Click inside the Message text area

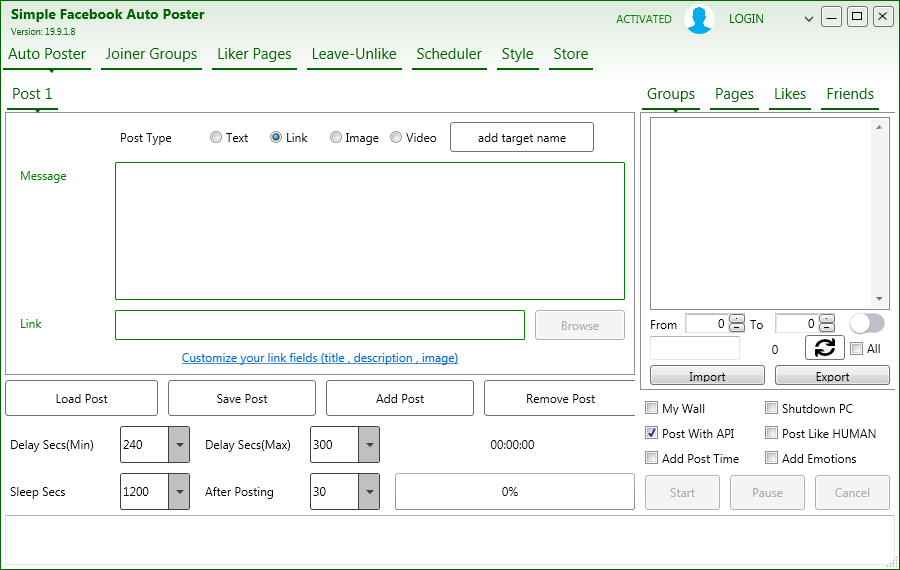(x=370, y=231)
